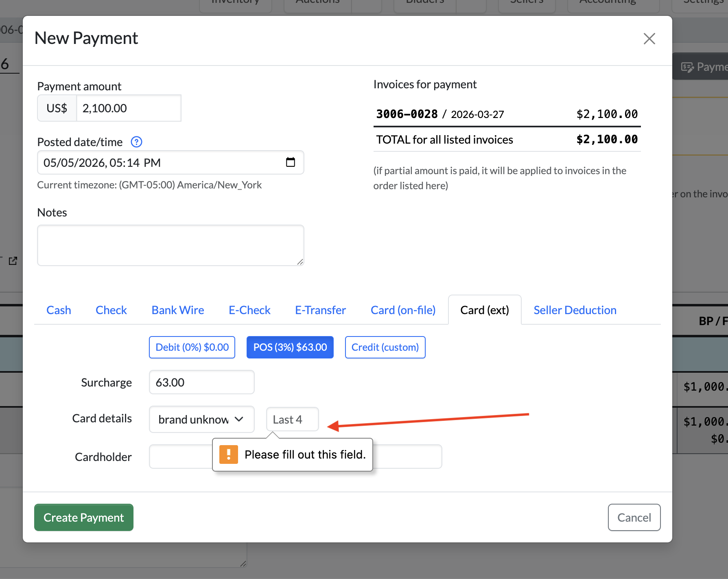
Task: Open the calendar picker in date field
Action: point(291,162)
